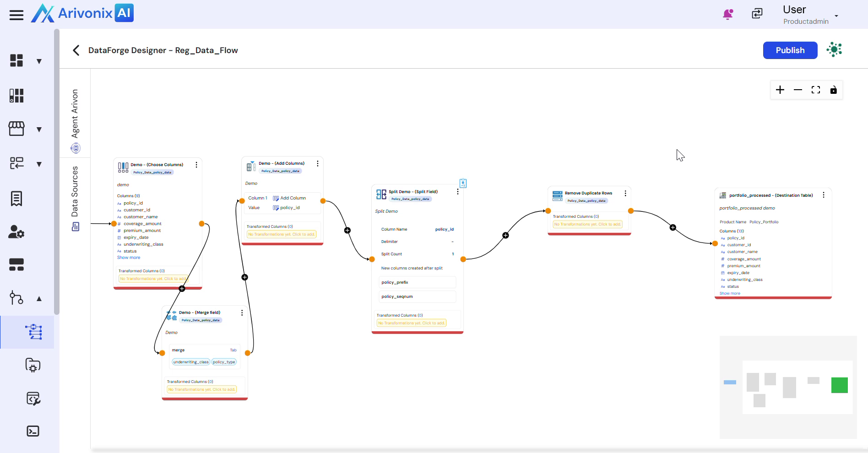Click the hamburger menu icon
868x453 pixels.
tap(16, 15)
